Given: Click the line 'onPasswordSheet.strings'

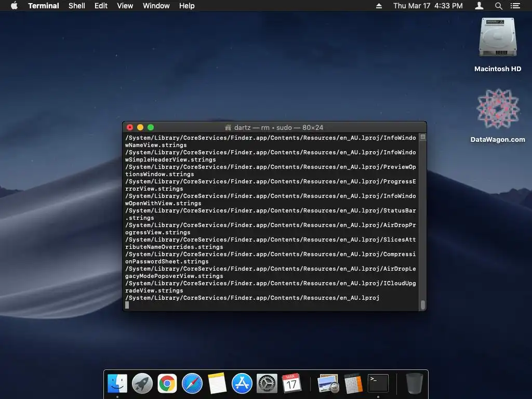Looking at the screenshot, I should point(167,262).
